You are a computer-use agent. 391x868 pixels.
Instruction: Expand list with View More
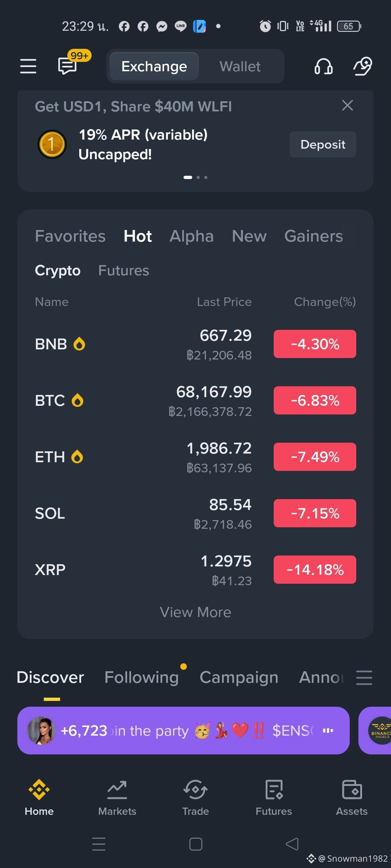click(195, 612)
